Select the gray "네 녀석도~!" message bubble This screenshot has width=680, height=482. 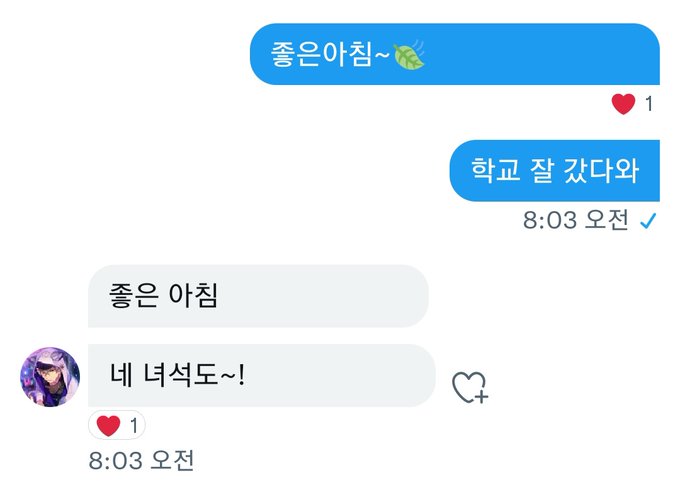262,376
